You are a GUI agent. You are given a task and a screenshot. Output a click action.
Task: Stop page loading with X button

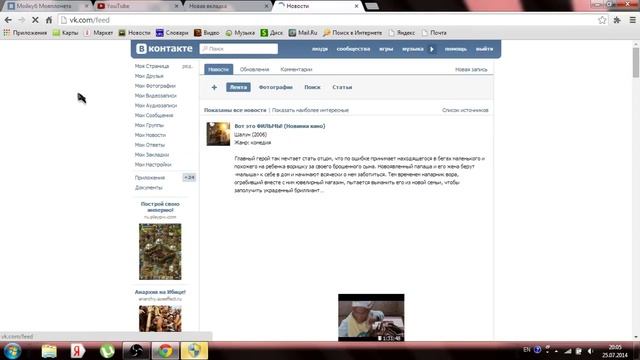click(35, 20)
